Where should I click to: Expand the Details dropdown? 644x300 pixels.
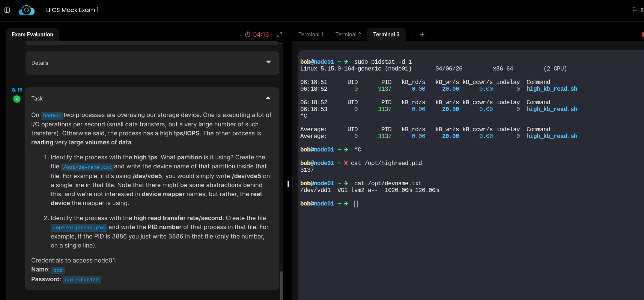click(x=268, y=62)
